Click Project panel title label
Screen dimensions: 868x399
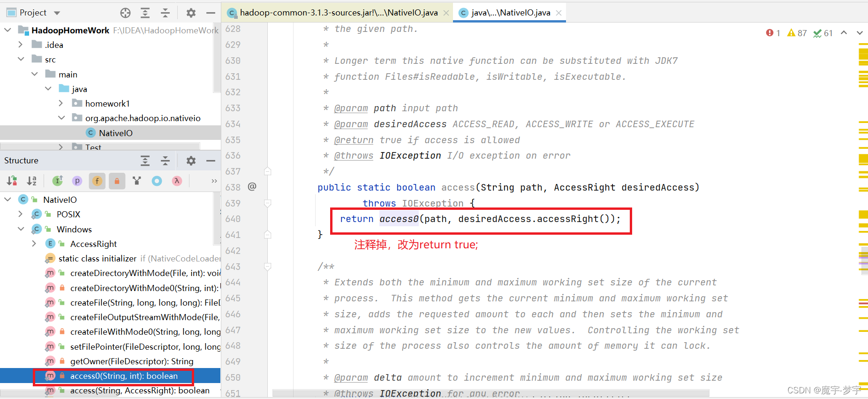click(33, 13)
